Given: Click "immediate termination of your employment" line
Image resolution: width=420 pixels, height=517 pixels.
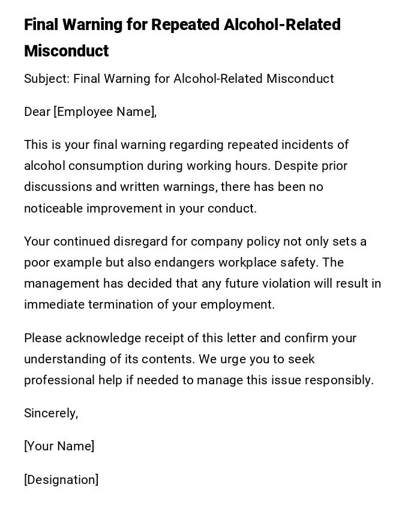Looking at the screenshot, I should coord(149,304).
